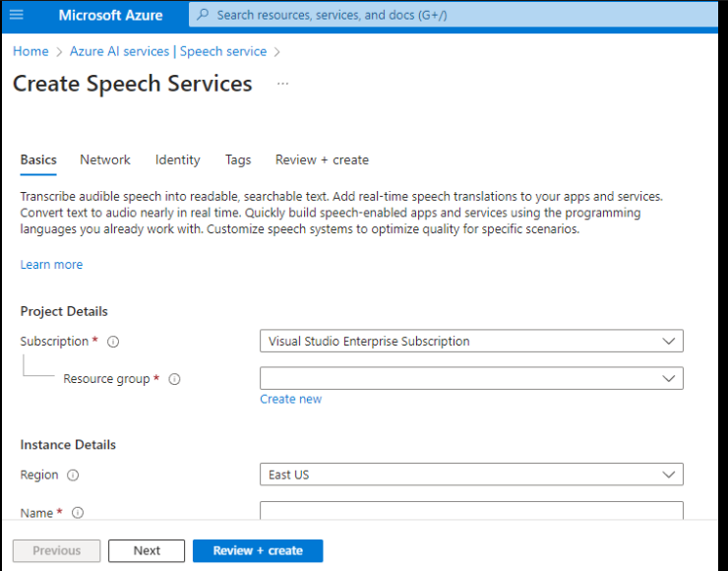Click the Project Details heading

tap(64, 311)
